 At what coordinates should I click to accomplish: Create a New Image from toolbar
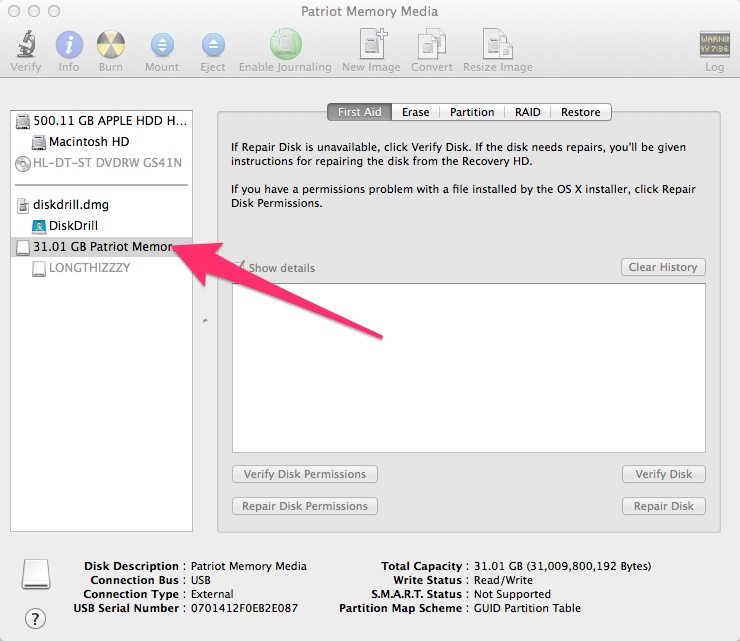372,43
